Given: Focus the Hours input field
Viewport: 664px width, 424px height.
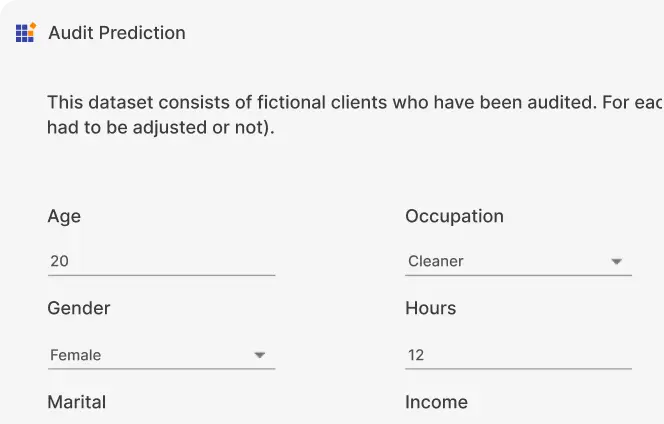Looking at the screenshot, I should [x=518, y=355].
